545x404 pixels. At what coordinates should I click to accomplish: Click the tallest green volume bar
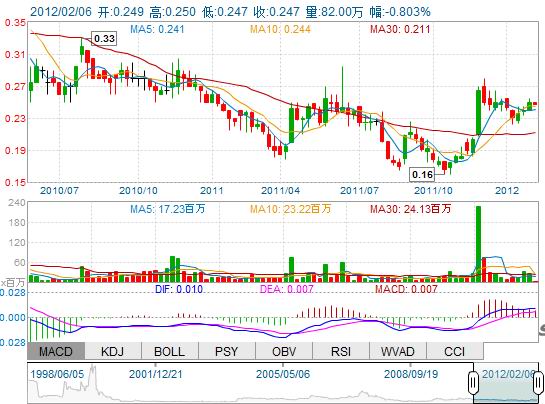click(x=479, y=244)
